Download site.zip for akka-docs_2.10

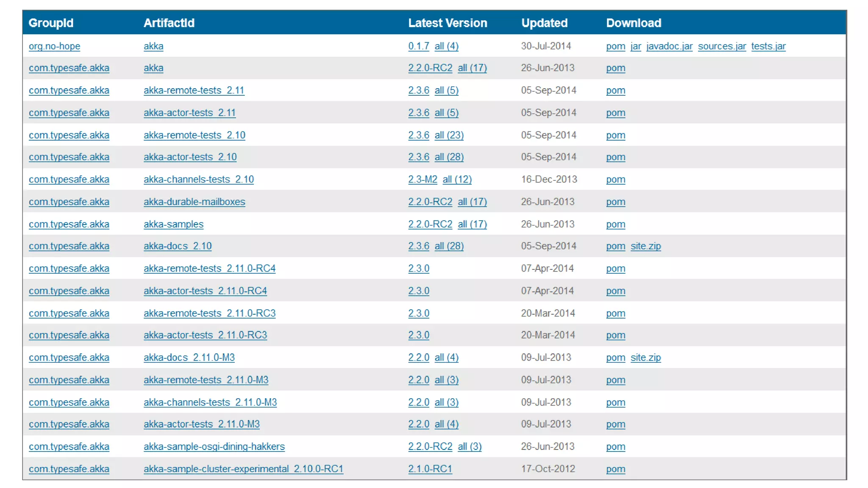(x=645, y=246)
